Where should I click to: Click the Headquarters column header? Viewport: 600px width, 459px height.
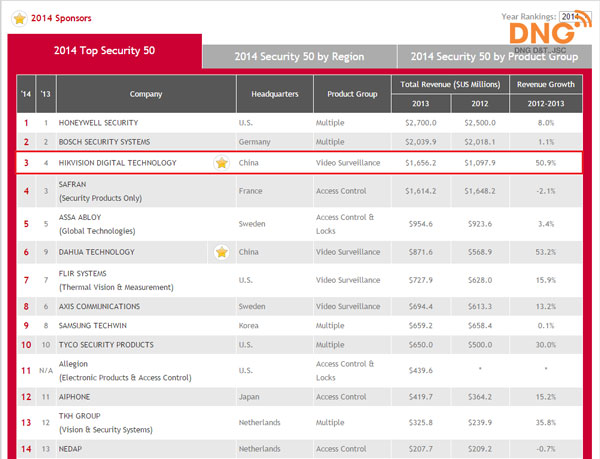(x=275, y=94)
